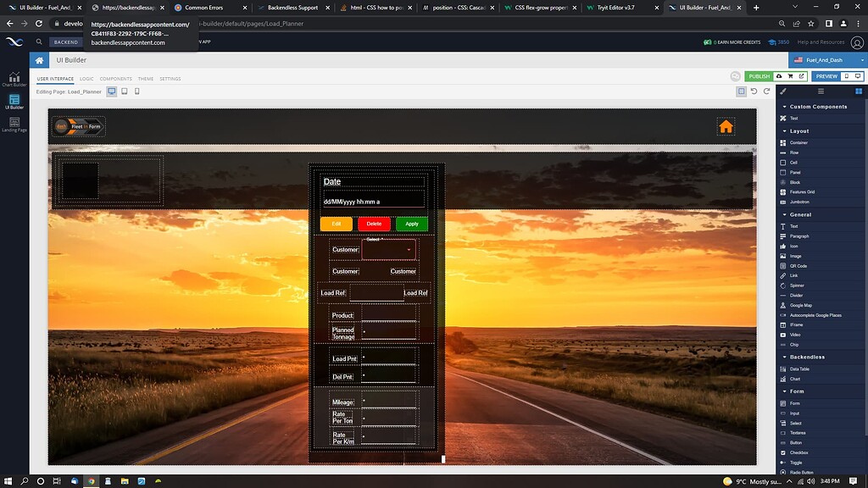The image size is (868, 488).
Task: Open Chart Builder in the left sidebar
Action: tap(14, 79)
